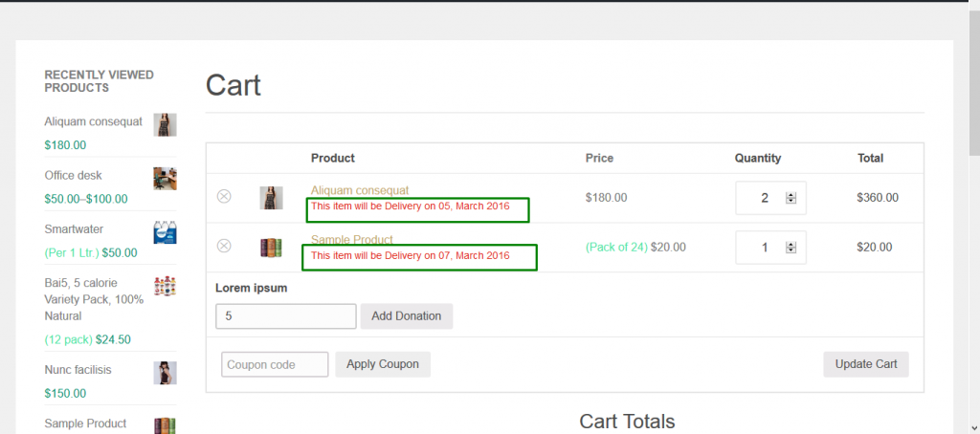Open Bai5 Variety Pack sidebar thumbnail
This screenshot has width=980, height=434.
[x=165, y=286]
